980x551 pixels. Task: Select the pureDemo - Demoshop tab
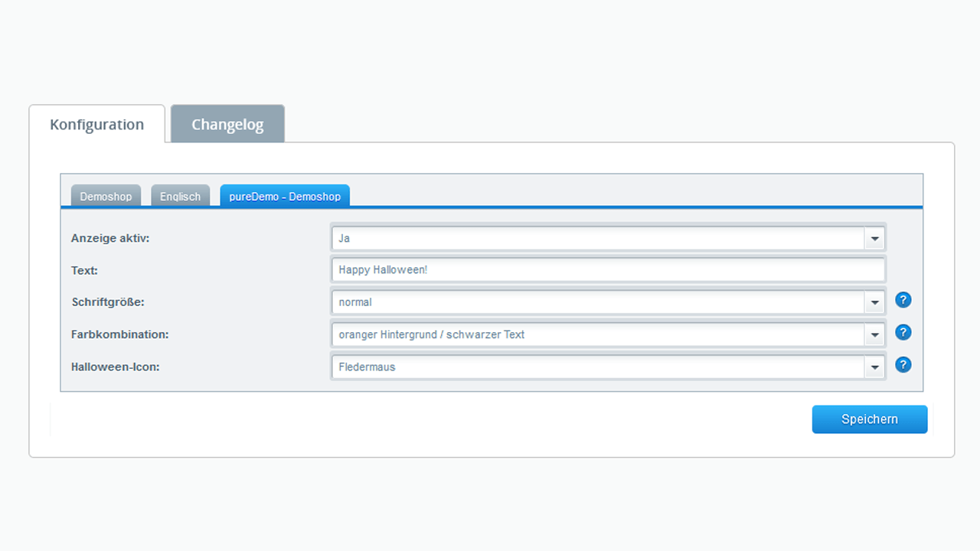(x=285, y=197)
